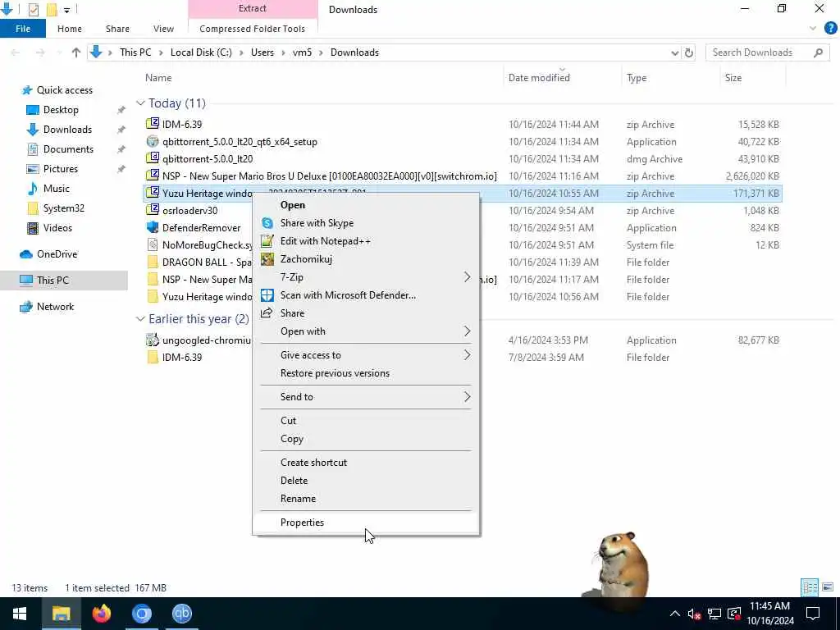Image resolution: width=840 pixels, height=630 pixels.
Task: Open qBittorrent from the taskbar
Action: pyautogui.click(x=181, y=614)
